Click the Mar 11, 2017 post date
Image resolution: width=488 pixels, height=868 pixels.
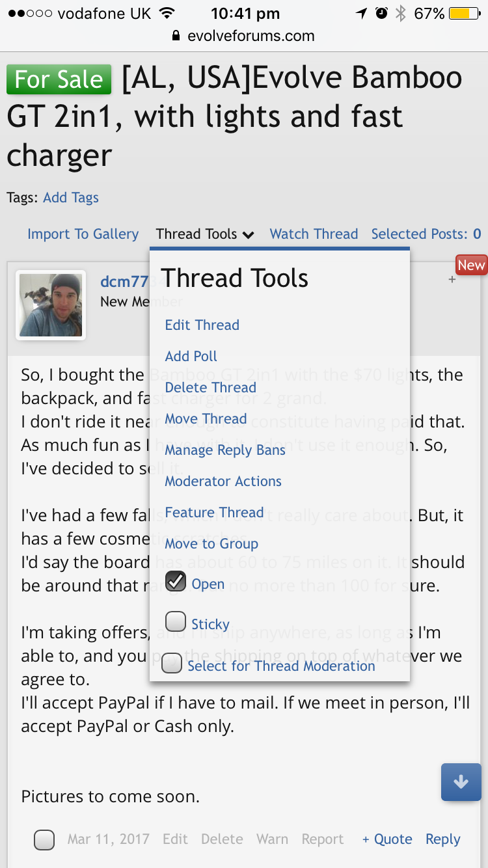click(109, 839)
